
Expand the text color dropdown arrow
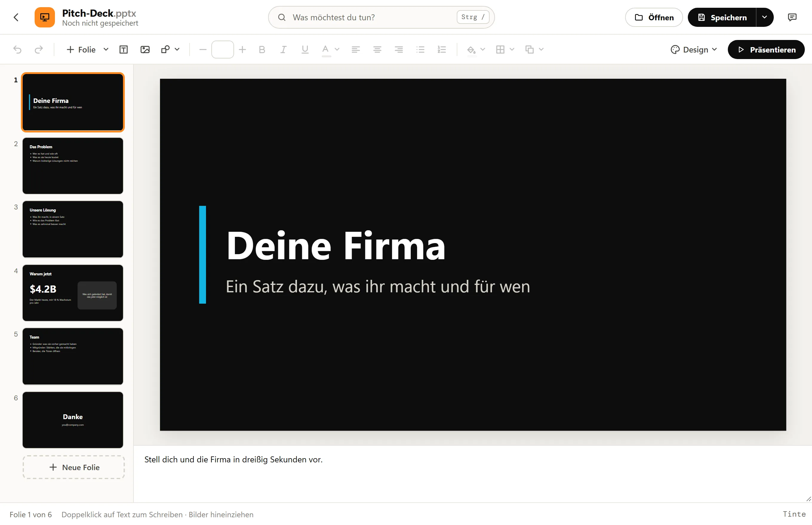click(337, 50)
